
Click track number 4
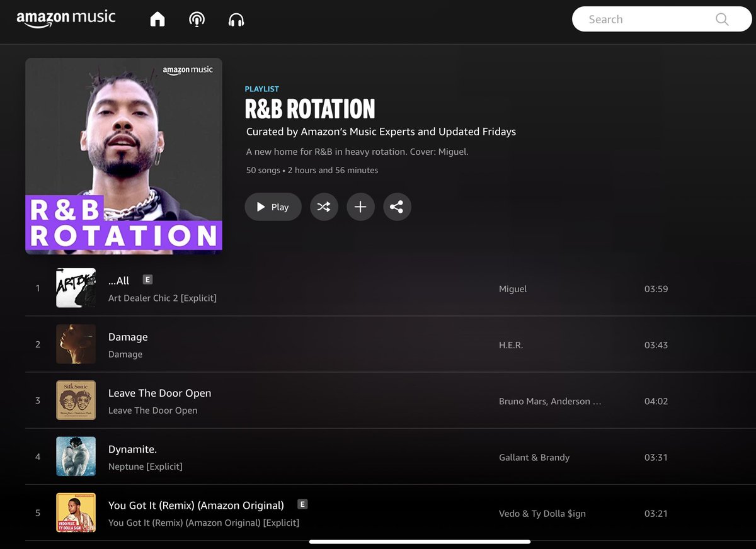(x=38, y=456)
